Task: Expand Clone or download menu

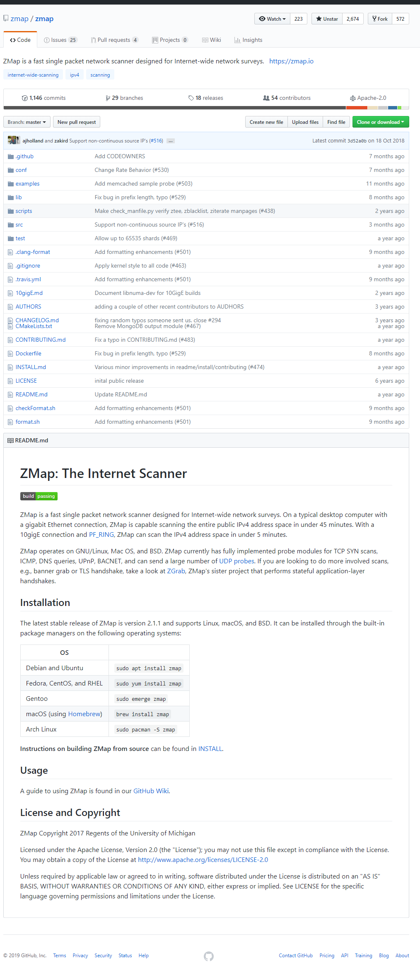Action: [380, 122]
